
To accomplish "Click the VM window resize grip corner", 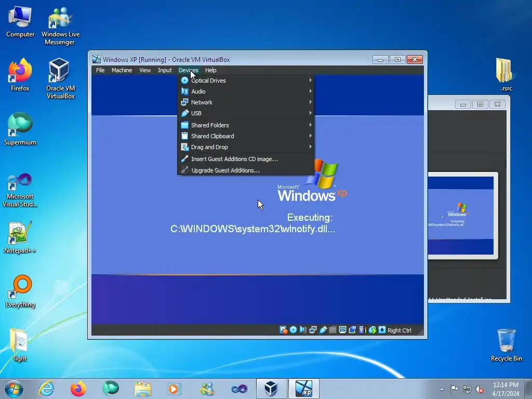I will pyautogui.click(x=421, y=332).
